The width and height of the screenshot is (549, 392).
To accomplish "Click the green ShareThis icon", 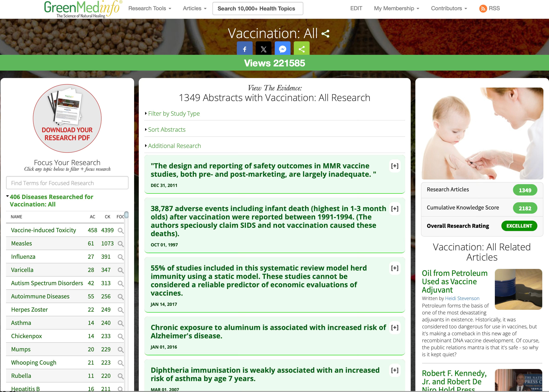I will point(301,49).
